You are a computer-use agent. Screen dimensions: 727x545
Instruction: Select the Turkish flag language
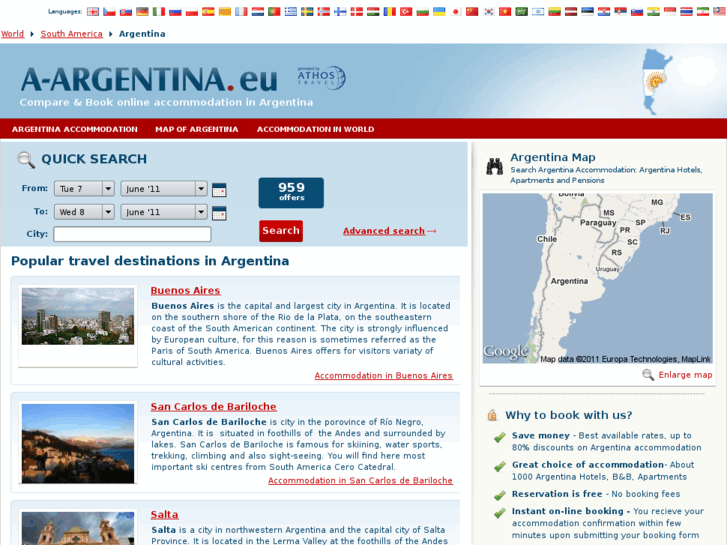tap(406, 12)
